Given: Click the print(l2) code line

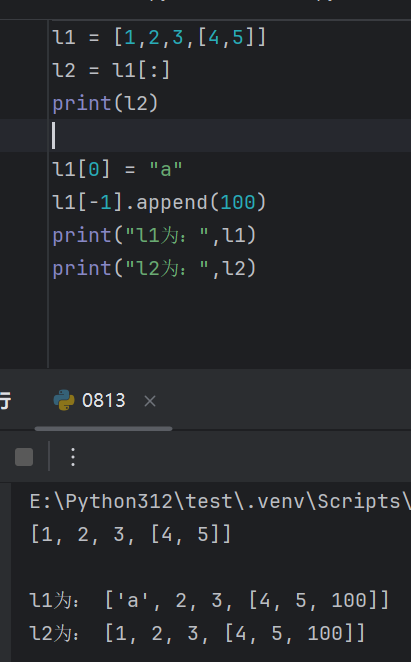Looking at the screenshot, I should click(105, 103).
